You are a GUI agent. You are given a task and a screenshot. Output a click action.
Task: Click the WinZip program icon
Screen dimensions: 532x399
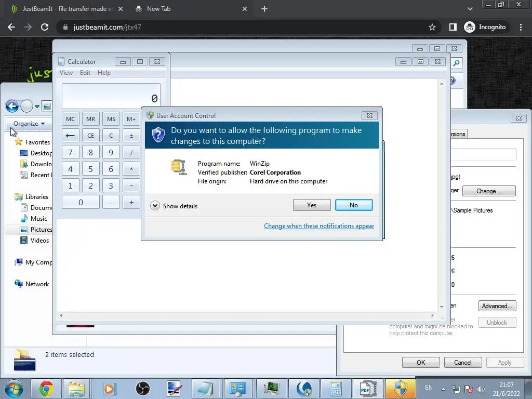click(x=179, y=167)
